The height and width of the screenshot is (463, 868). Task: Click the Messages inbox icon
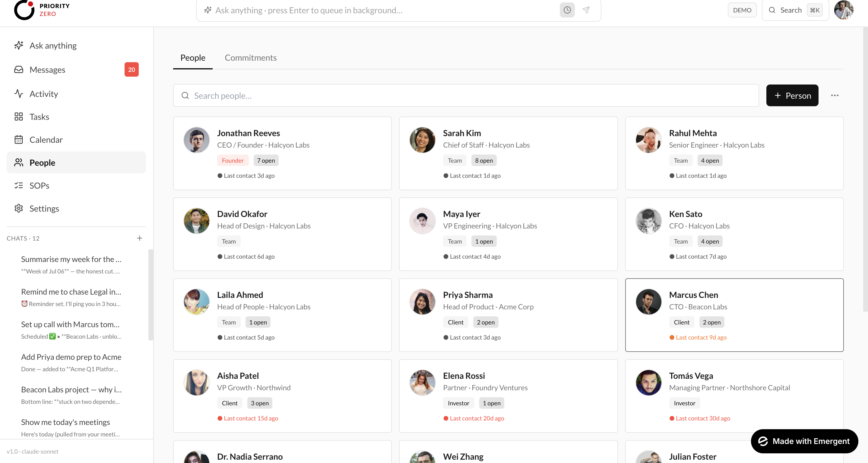tap(19, 69)
